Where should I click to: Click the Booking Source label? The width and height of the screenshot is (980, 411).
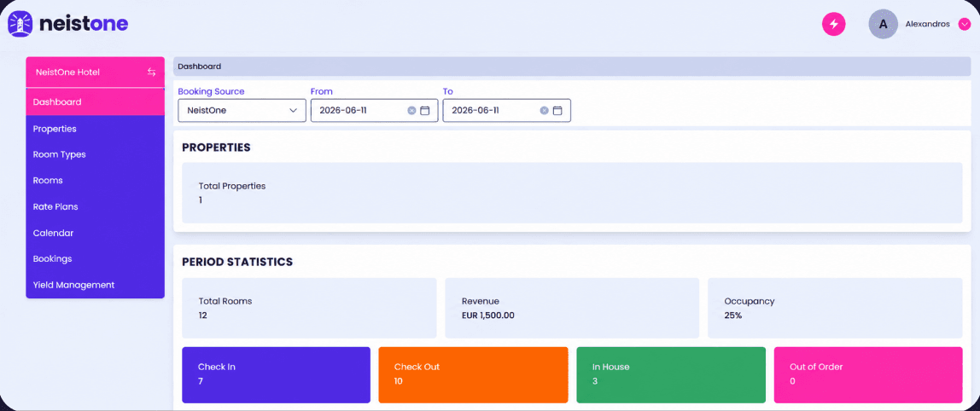click(211, 91)
